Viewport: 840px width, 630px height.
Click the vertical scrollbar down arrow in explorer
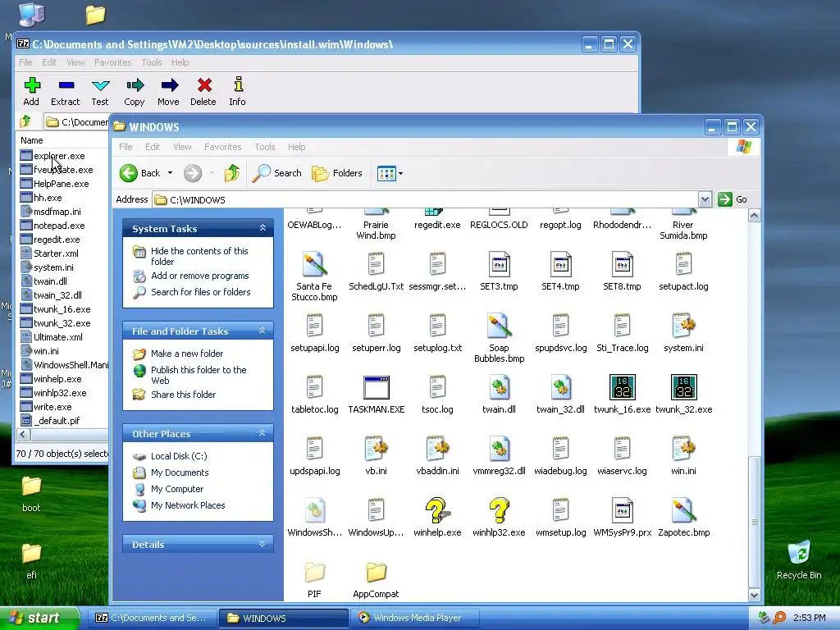click(x=755, y=595)
